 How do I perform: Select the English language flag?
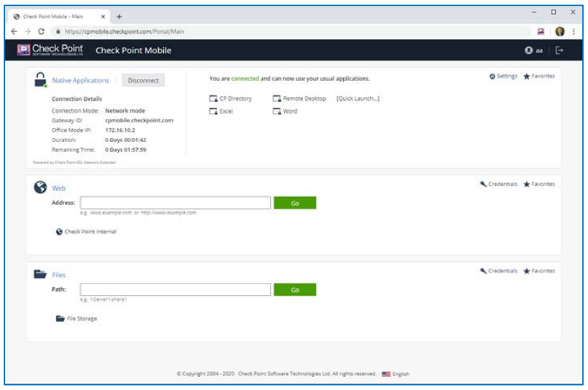coord(386,374)
